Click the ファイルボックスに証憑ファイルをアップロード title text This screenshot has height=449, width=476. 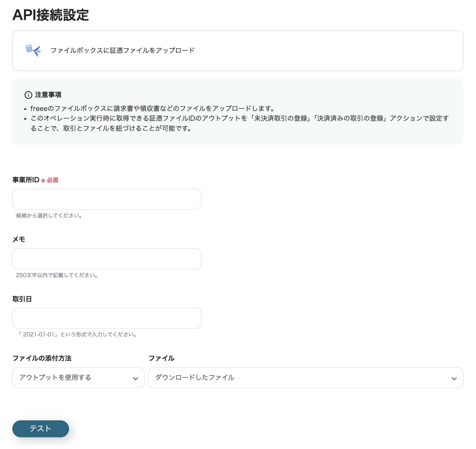tap(123, 50)
